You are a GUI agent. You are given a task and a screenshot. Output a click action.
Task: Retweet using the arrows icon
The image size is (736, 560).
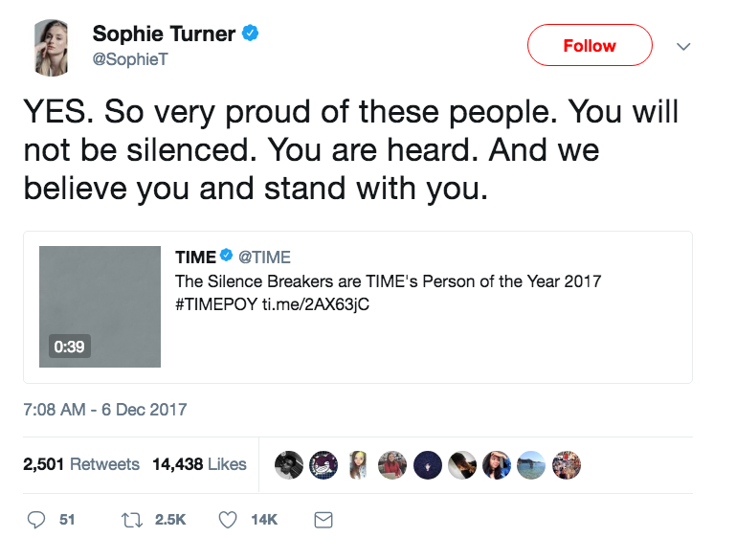point(133,520)
